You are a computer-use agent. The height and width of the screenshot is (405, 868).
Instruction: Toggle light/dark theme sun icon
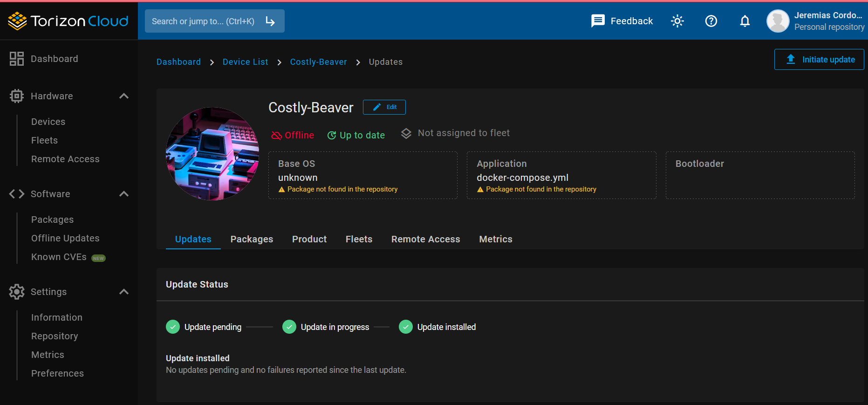coord(677,21)
